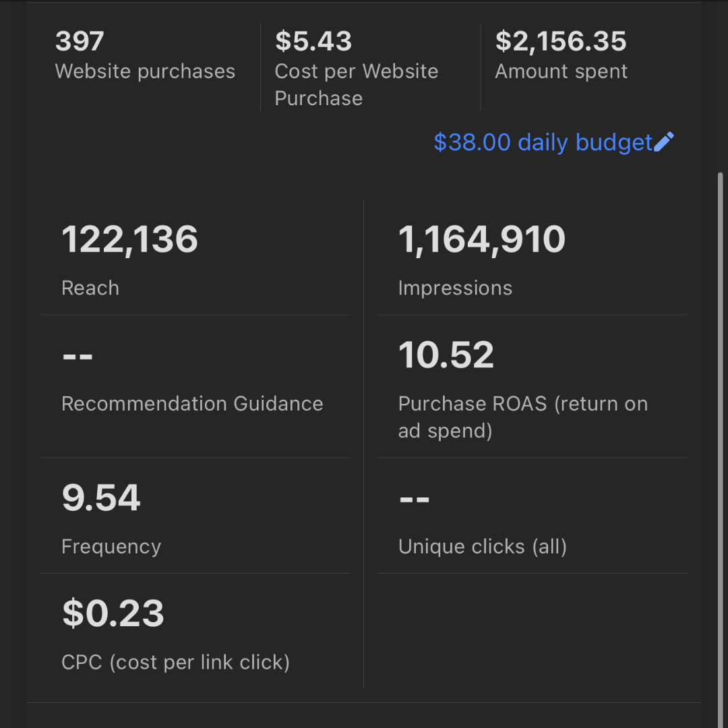728x728 pixels.
Task: Select the Amount spent label
Action: [x=561, y=71]
